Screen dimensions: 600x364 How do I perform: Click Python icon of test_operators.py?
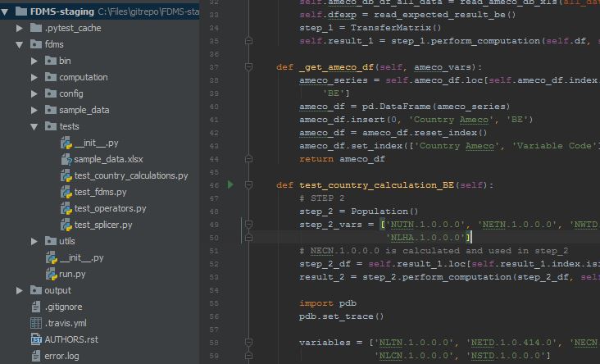66,208
